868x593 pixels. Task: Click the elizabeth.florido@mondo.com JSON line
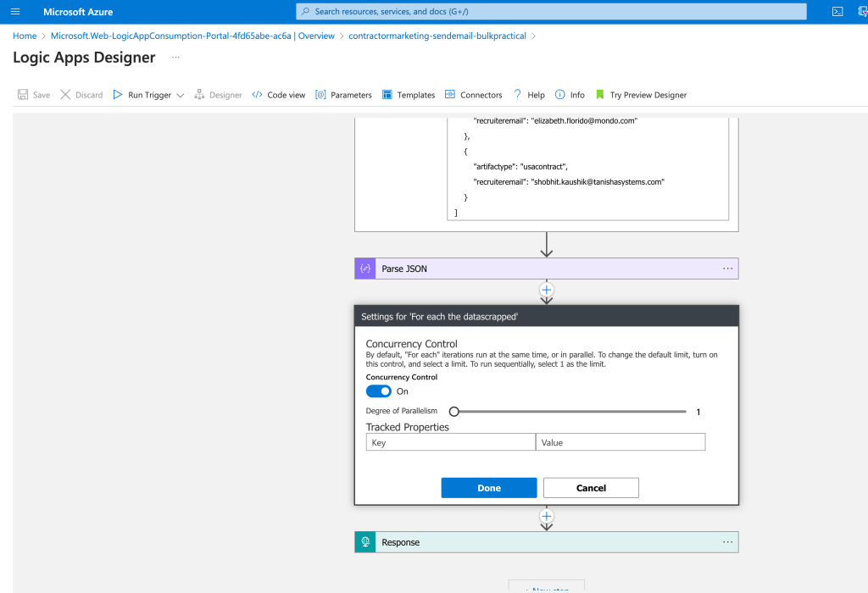click(555, 120)
